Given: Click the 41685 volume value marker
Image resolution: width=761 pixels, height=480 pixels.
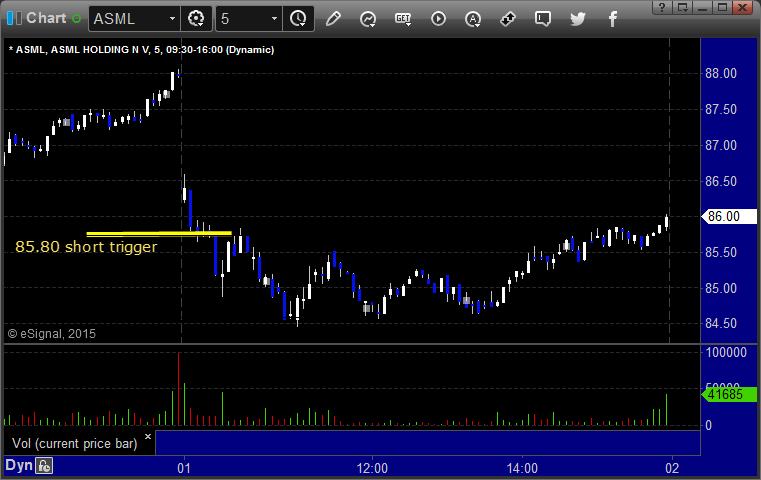Looking at the screenshot, I should (x=729, y=394).
